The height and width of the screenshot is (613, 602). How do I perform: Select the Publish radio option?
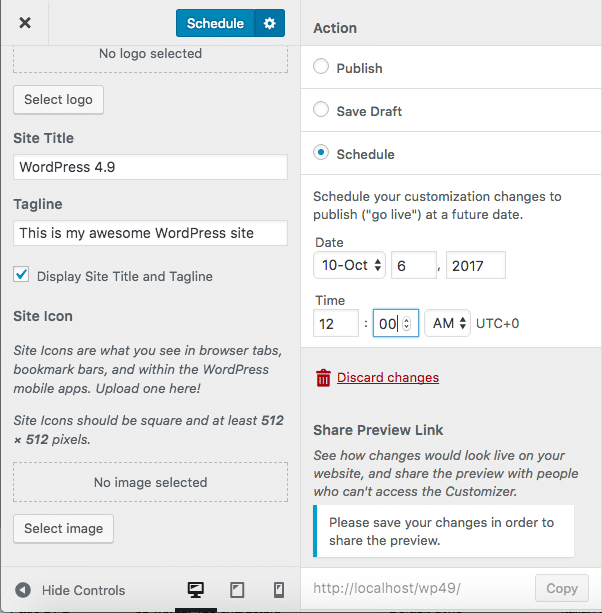[x=321, y=67]
